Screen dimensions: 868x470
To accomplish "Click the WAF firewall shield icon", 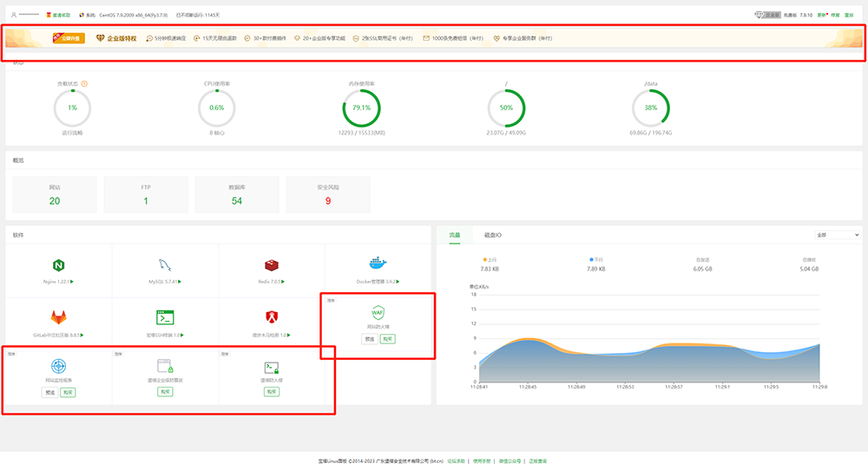I will tap(378, 312).
